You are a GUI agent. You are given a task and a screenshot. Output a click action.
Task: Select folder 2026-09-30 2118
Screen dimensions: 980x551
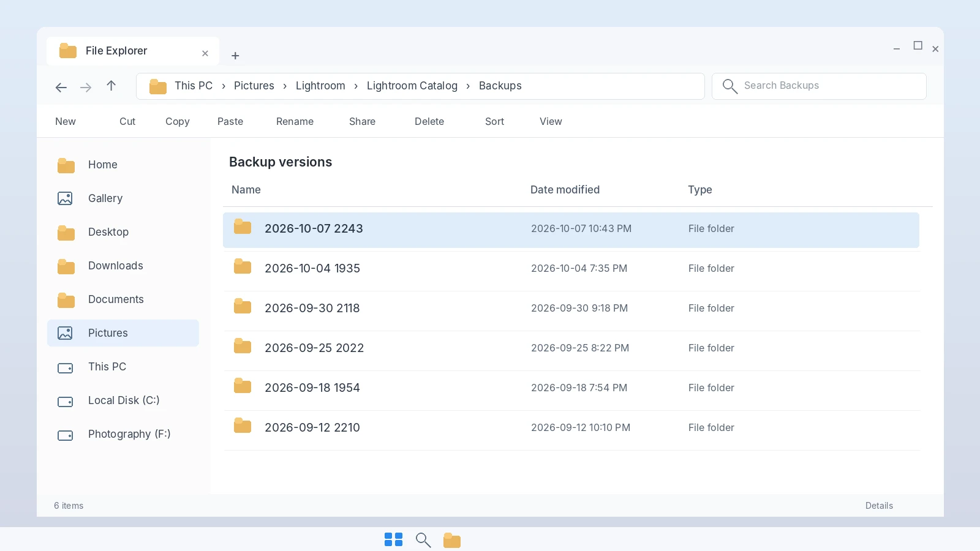pos(571,308)
